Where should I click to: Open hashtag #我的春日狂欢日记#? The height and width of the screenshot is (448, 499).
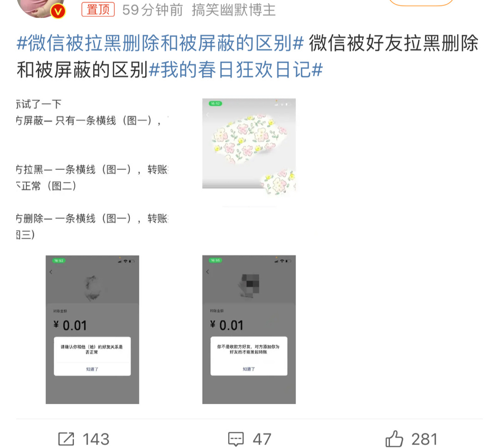236,70
